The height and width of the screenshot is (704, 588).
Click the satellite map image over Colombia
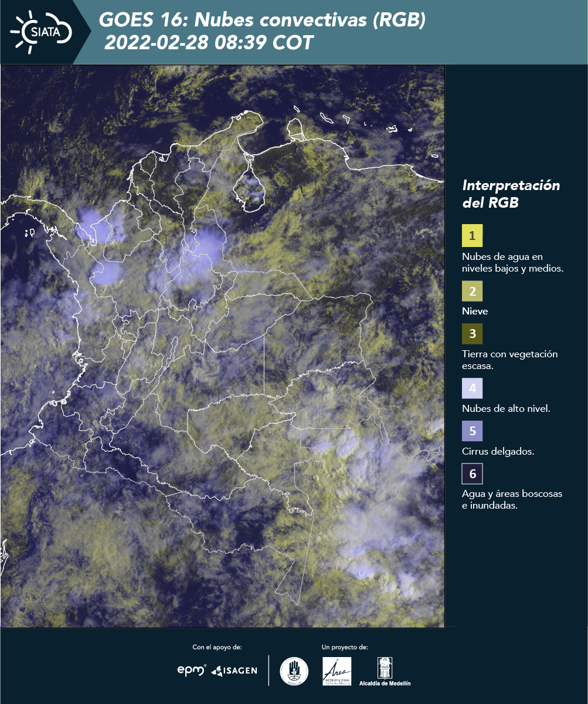[x=222, y=346]
